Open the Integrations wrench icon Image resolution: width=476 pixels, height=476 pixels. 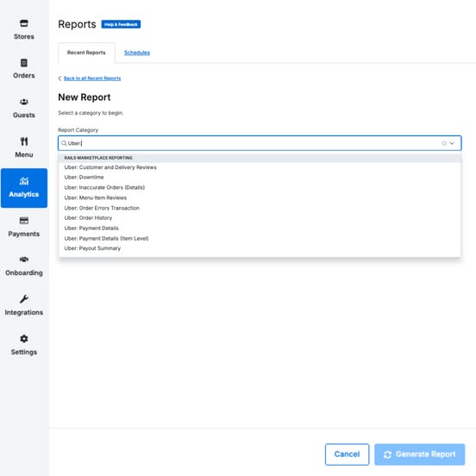click(23, 299)
